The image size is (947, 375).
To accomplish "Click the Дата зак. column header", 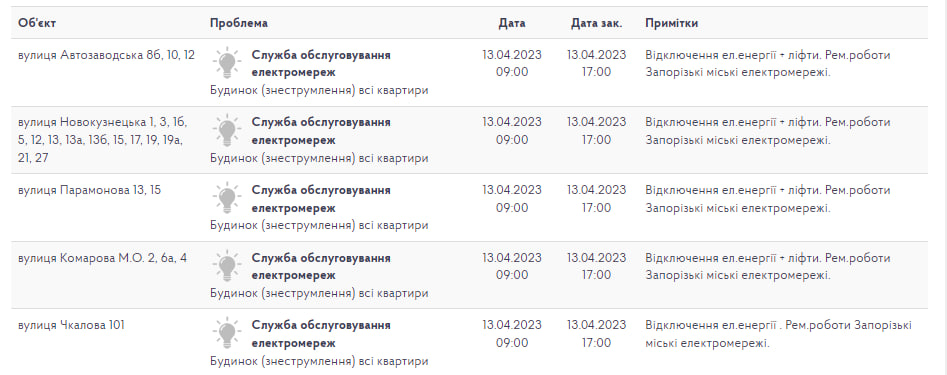I will tap(596, 23).
